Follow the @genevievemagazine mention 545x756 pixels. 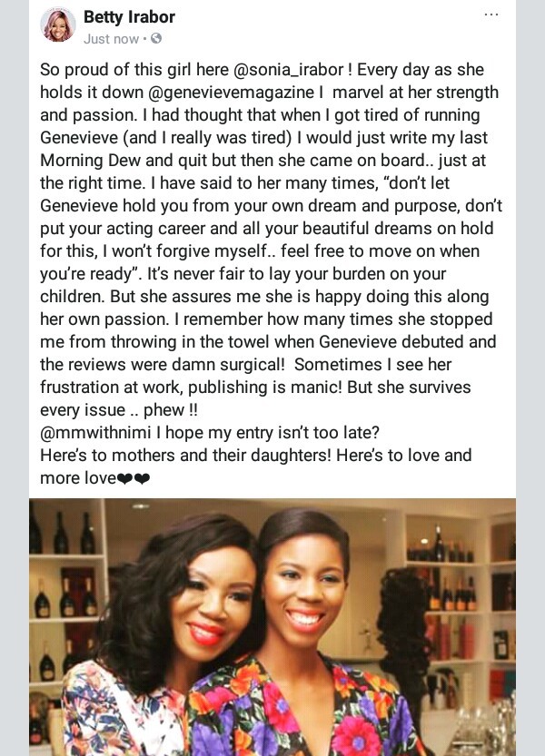pyautogui.click(x=232, y=93)
